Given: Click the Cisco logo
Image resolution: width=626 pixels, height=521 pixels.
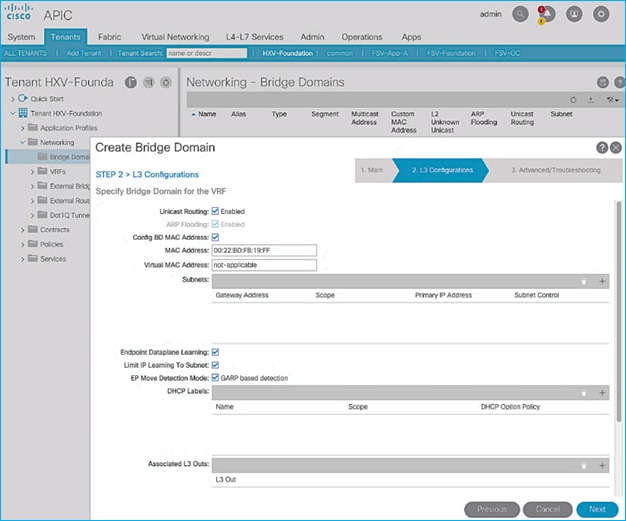Looking at the screenshot, I should (x=18, y=12).
